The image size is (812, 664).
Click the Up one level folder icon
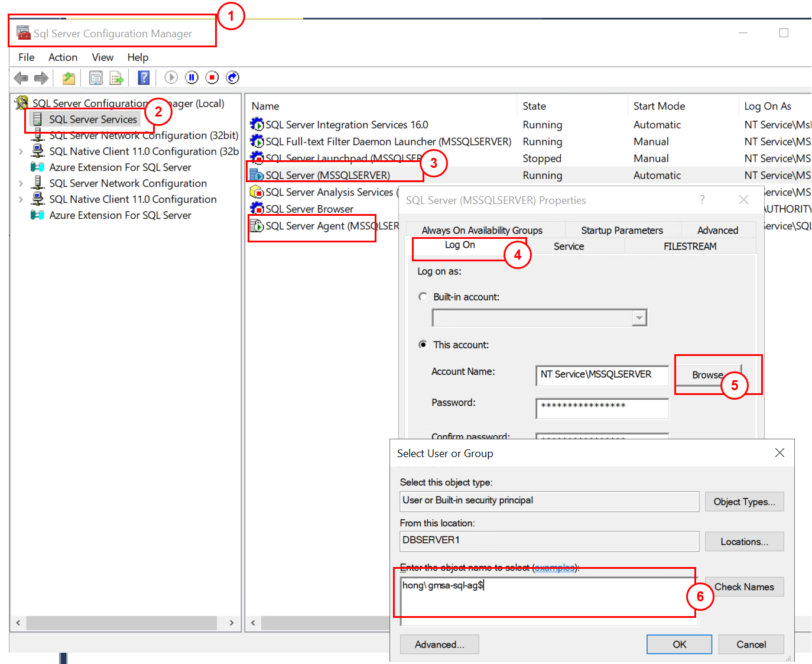point(69,77)
